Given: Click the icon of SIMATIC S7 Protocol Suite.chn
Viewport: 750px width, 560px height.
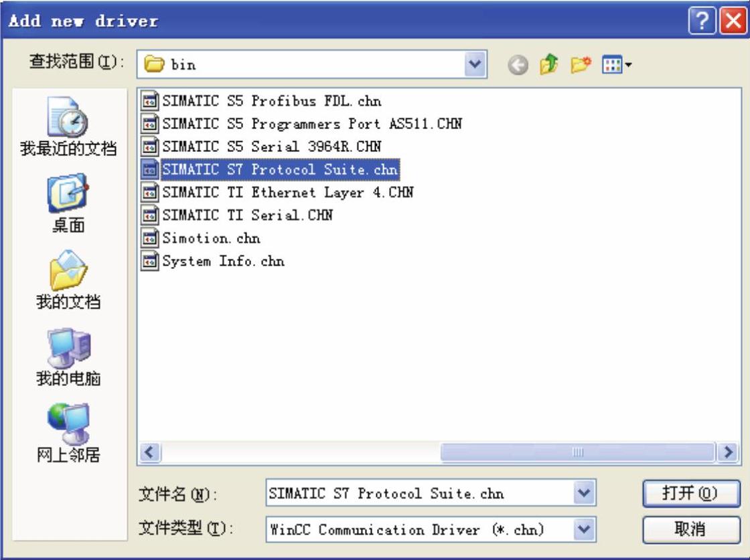Looking at the screenshot, I should click(x=150, y=169).
